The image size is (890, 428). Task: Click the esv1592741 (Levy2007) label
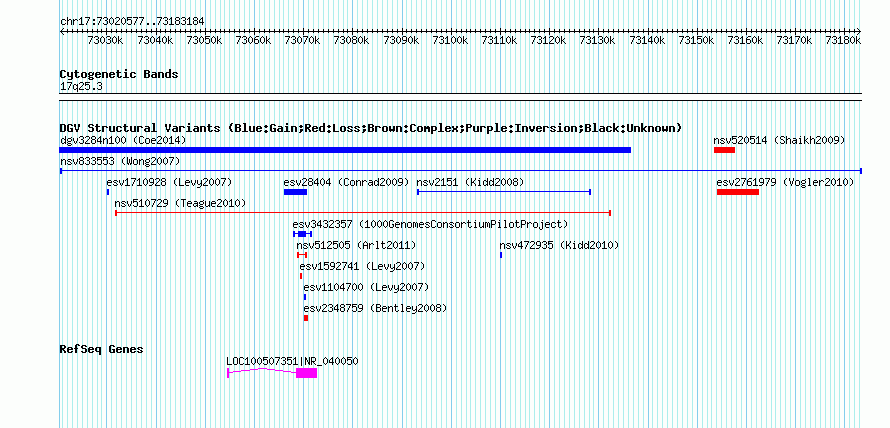[x=362, y=266]
